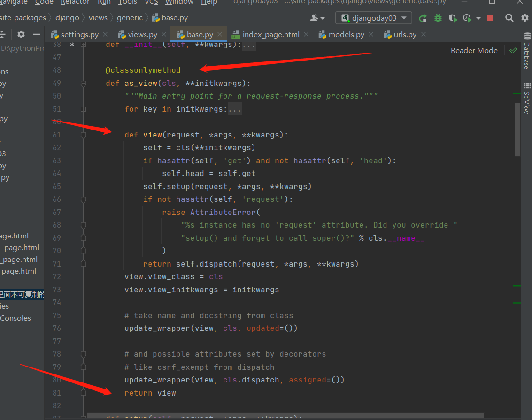Click 'self.head = self.get' on line 64
This screenshot has height=420, width=532.
click(208, 174)
